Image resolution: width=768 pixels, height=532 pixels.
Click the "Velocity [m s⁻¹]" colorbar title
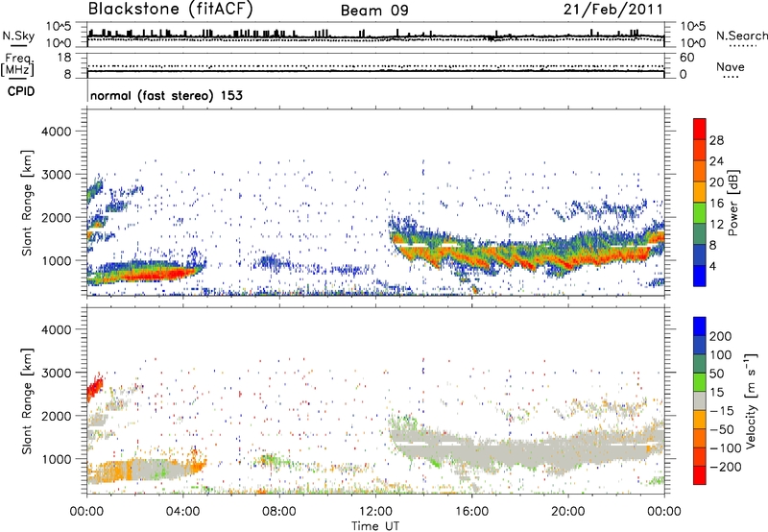[x=752, y=400]
